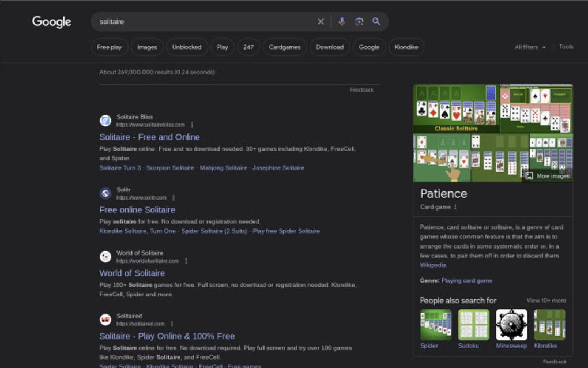Image resolution: width=588 pixels, height=368 pixels.
Task: Select the 247 filter chip
Action: tap(248, 47)
